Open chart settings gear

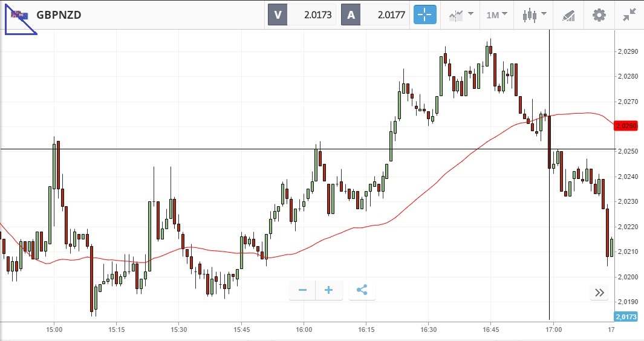(x=599, y=15)
